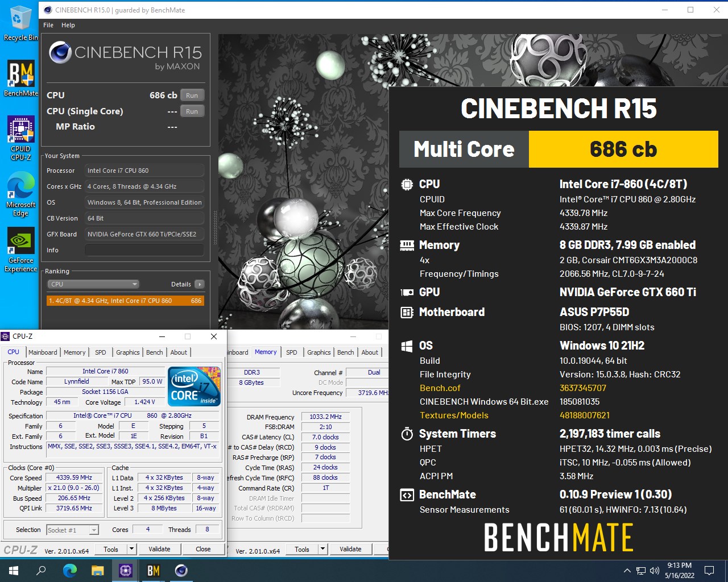Open CPUID CPU-Z desktop shortcut
This screenshot has height=582, width=728.
click(20, 138)
